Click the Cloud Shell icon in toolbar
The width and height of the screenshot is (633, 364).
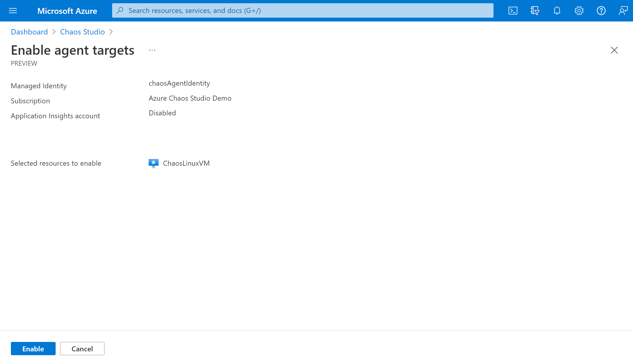(x=513, y=10)
